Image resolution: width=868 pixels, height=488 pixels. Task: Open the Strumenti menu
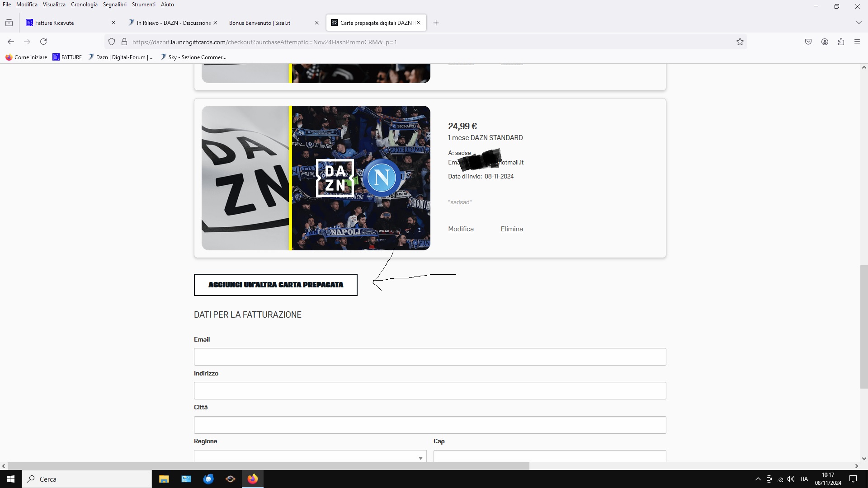pos(143,5)
